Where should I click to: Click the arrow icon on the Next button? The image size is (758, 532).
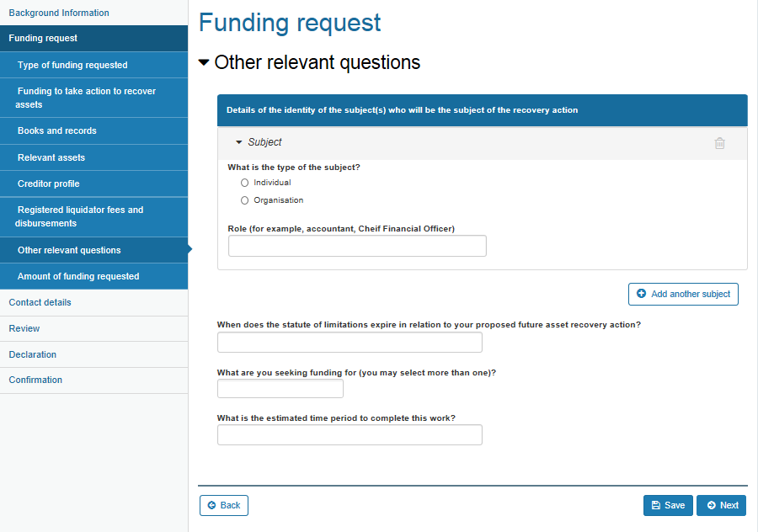712,505
